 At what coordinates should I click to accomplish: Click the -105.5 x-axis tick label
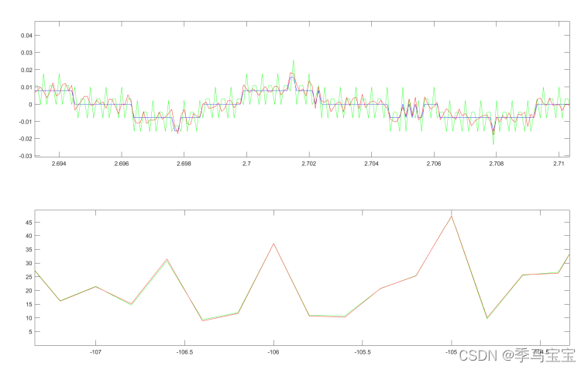coord(363,352)
